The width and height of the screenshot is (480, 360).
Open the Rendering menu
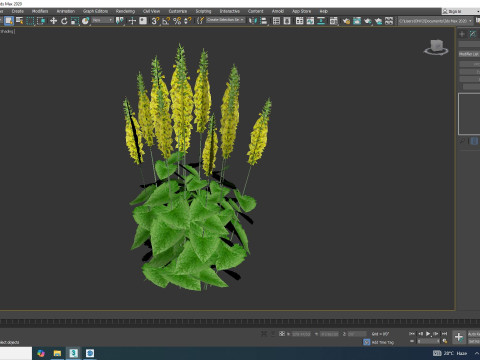point(125,11)
